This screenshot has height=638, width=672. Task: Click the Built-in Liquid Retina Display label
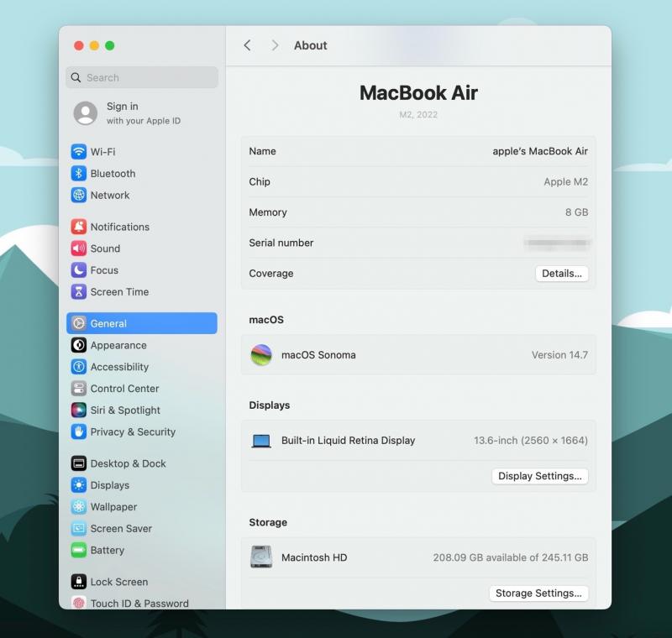click(x=348, y=441)
